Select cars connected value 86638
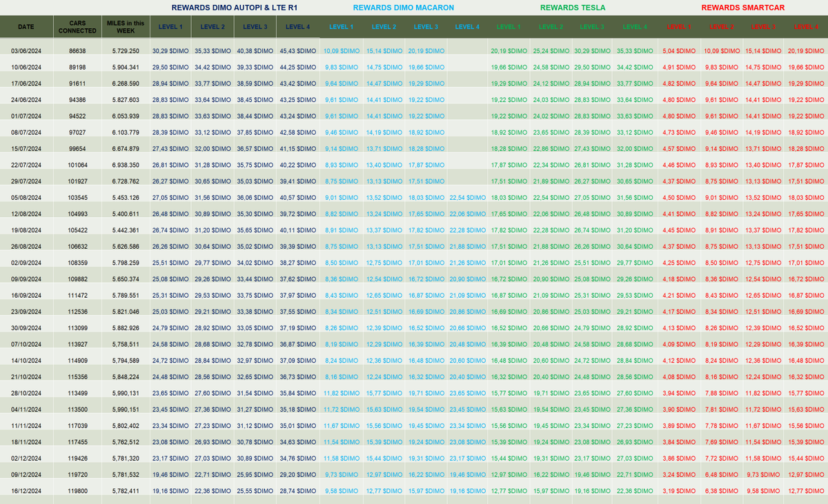Viewport: 828px width, 504px height. [78, 51]
